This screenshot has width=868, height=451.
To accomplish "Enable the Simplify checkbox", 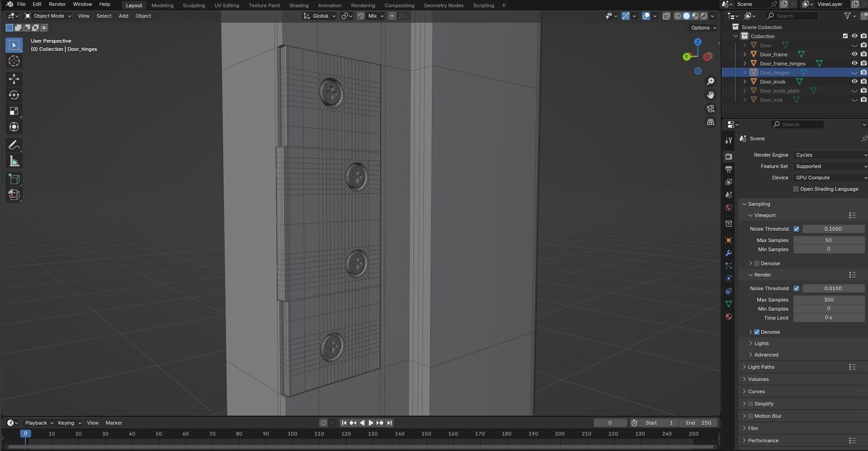I will pyautogui.click(x=750, y=404).
